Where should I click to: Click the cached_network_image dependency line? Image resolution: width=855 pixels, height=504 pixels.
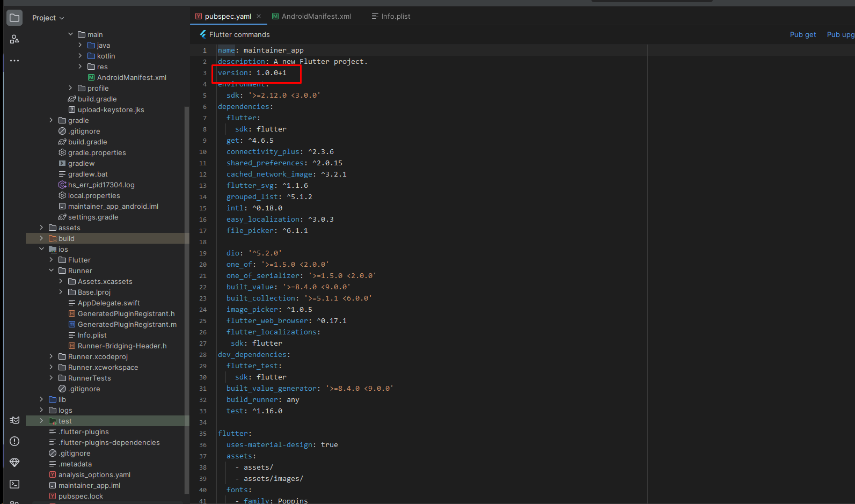pos(287,174)
